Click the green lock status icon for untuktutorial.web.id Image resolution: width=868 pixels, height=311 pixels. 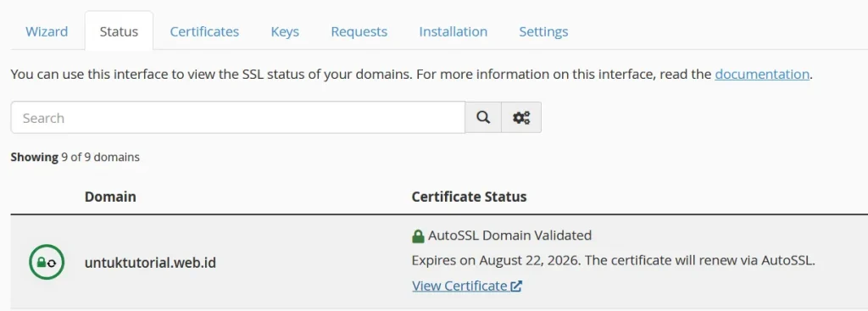pos(47,263)
